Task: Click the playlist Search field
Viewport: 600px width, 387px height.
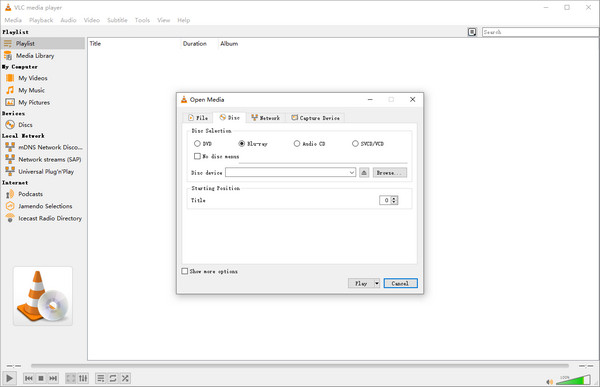Action: (x=540, y=32)
